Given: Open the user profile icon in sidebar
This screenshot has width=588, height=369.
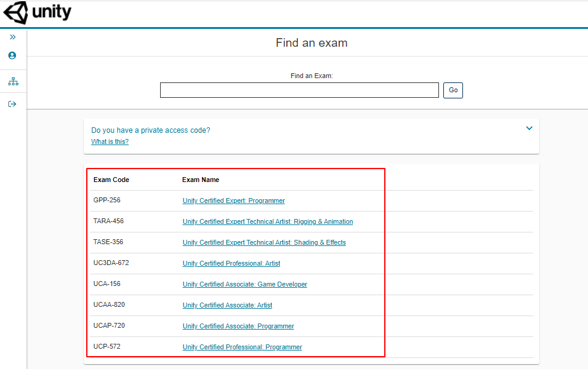Looking at the screenshot, I should (x=12, y=55).
